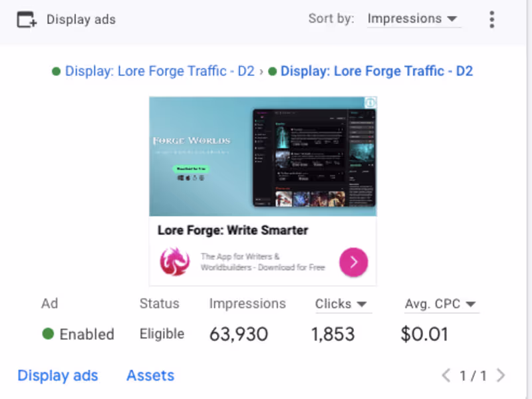Click the Display ads card icon
The image size is (532, 399).
27,19
